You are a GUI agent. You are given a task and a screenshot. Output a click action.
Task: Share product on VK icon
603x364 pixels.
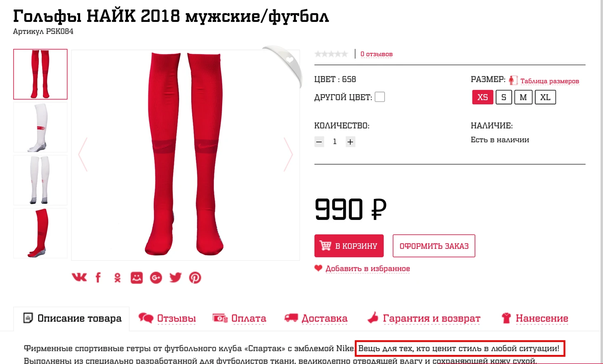pos(79,277)
